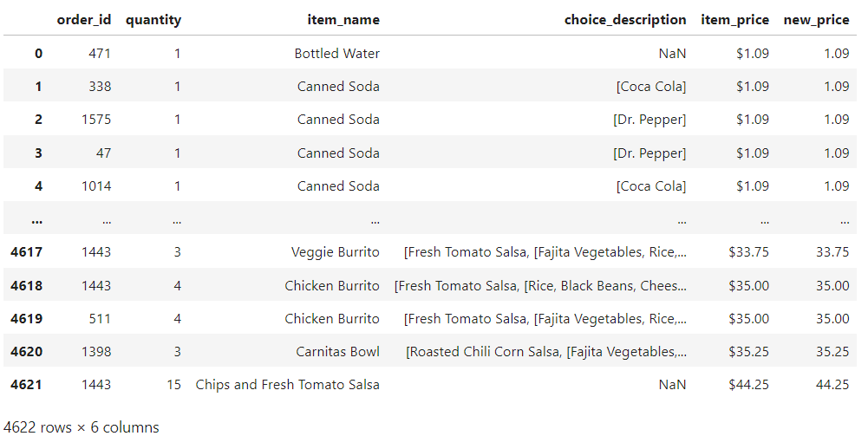Click the quantity column header
Viewport: 868px width, 436px height.
(x=153, y=20)
